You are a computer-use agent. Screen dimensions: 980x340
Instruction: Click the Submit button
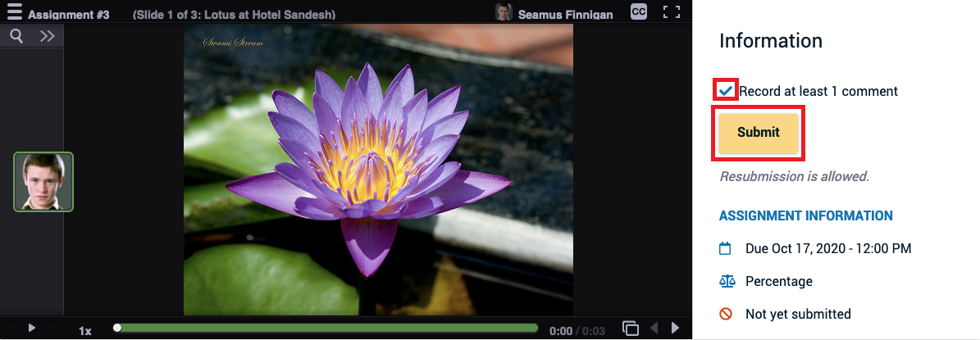[x=759, y=133]
